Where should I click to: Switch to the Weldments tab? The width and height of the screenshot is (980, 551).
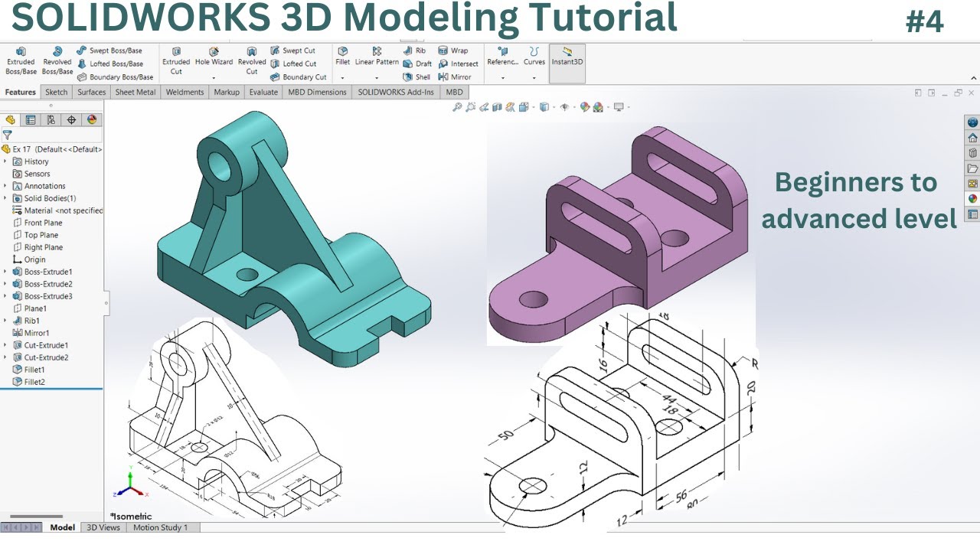click(x=185, y=92)
